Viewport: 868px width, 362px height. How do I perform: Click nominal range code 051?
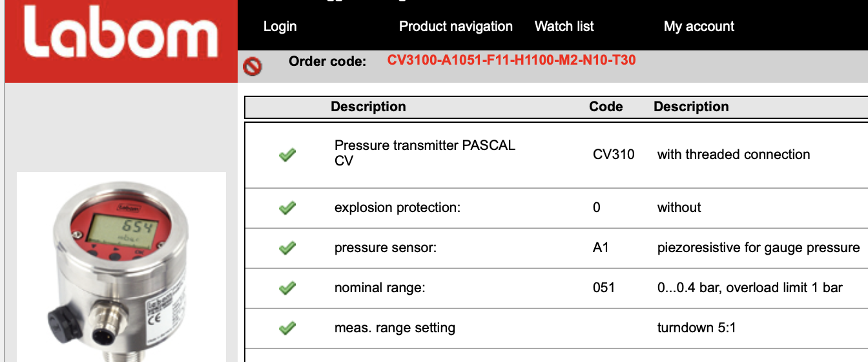point(604,288)
